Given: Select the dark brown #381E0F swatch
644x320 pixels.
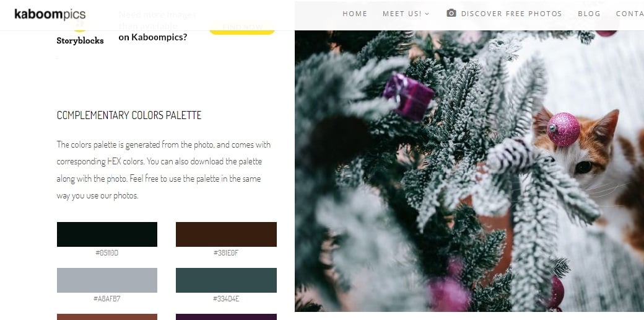Looking at the screenshot, I should [226, 234].
